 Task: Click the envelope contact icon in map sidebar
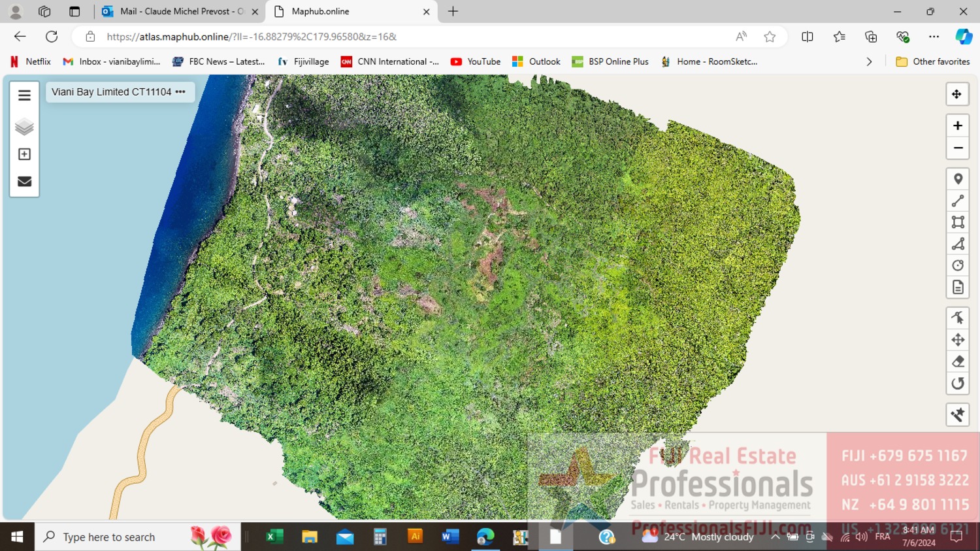pos(24,182)
